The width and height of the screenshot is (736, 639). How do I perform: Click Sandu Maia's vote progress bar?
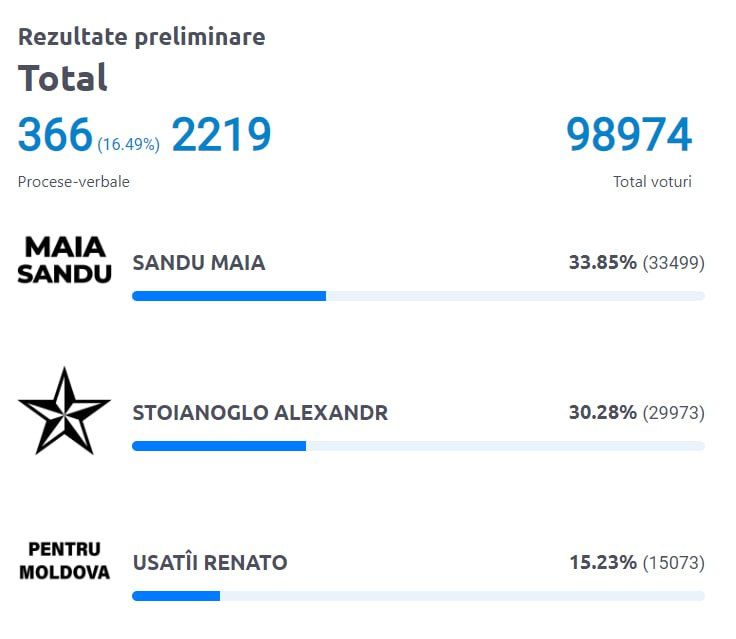[x=418, y=296]
